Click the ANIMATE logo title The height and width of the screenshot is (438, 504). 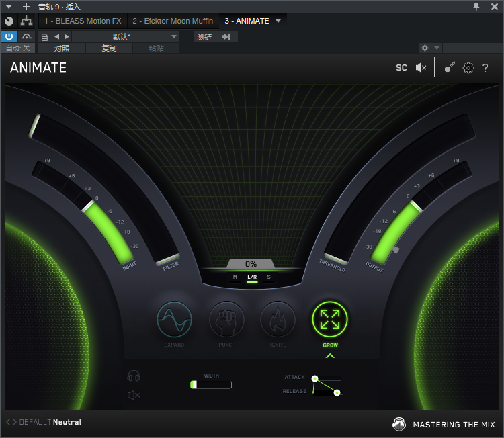click(38, 68)
